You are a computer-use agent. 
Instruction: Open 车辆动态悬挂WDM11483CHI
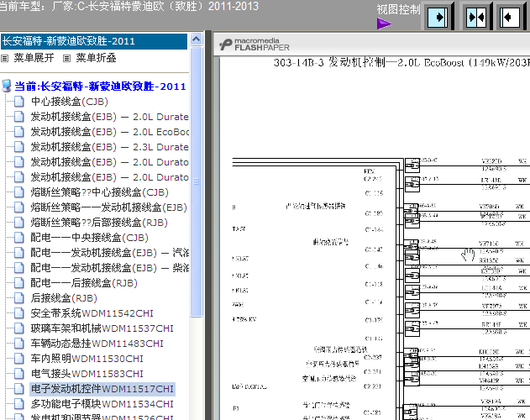tap(97, 344)
